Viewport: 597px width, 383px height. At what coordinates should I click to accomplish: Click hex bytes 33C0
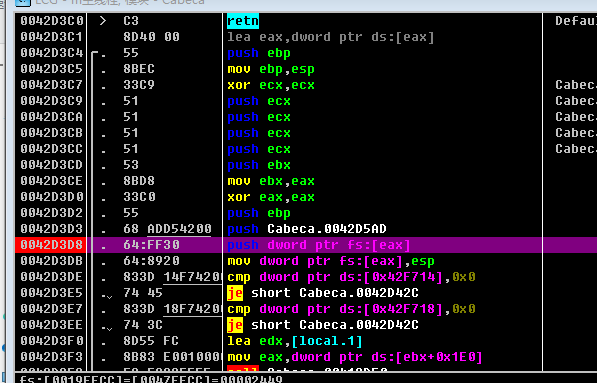point(139,197)
